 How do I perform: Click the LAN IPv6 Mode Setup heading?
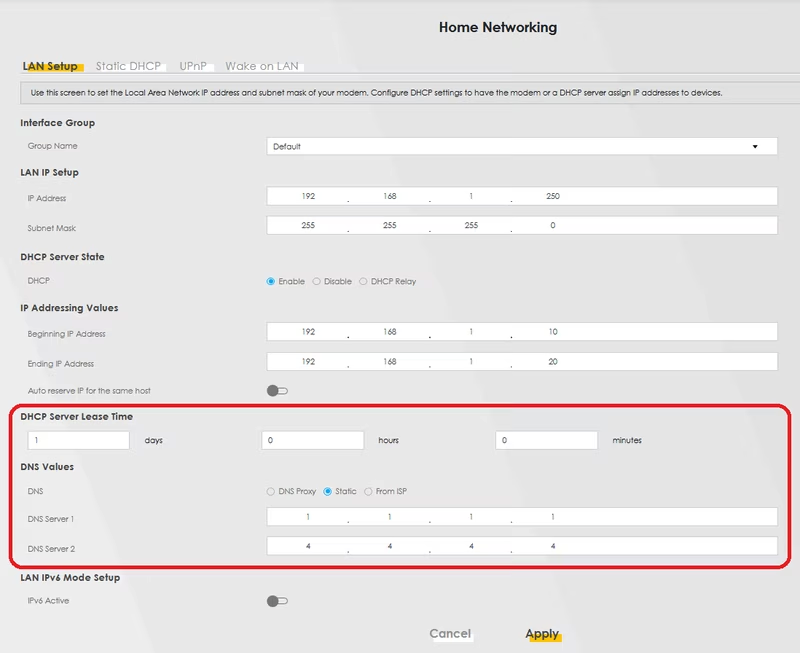(70, 578)
